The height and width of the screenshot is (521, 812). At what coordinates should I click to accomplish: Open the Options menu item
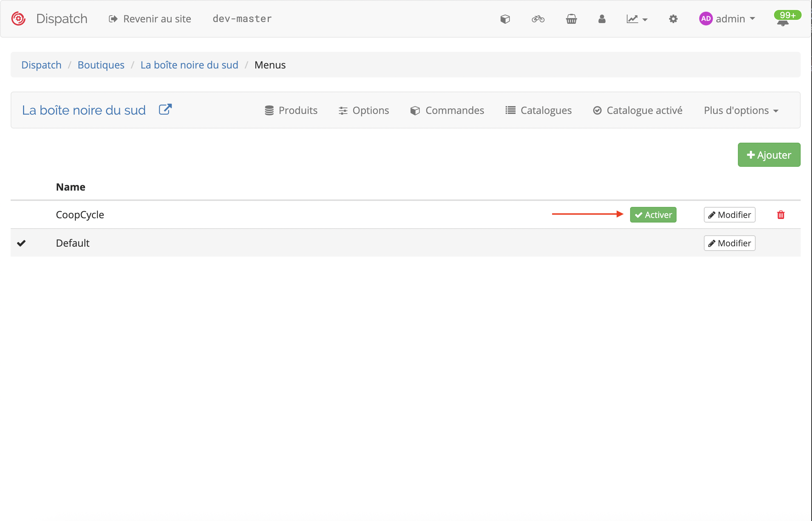pyautogui.click(x=364, y=110)
